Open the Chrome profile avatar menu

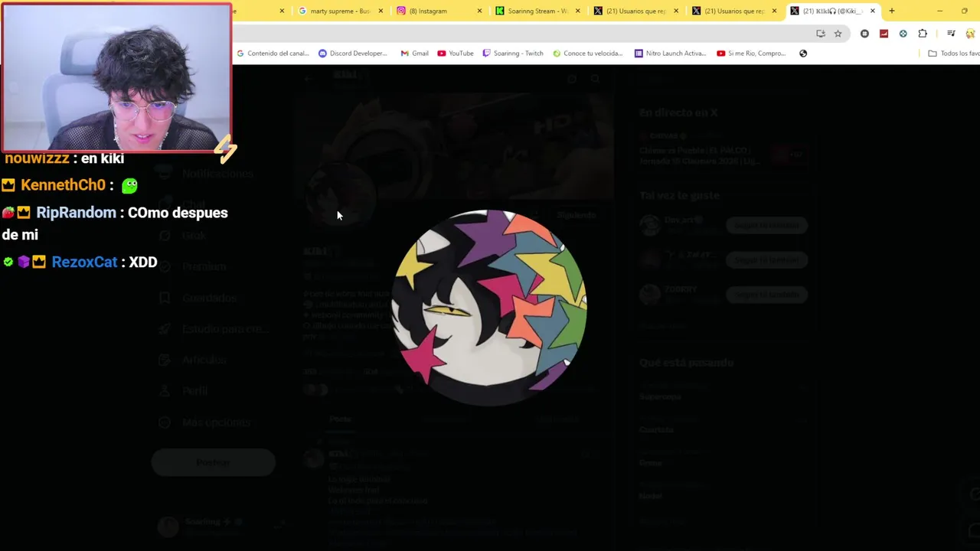tap(971, 34)
